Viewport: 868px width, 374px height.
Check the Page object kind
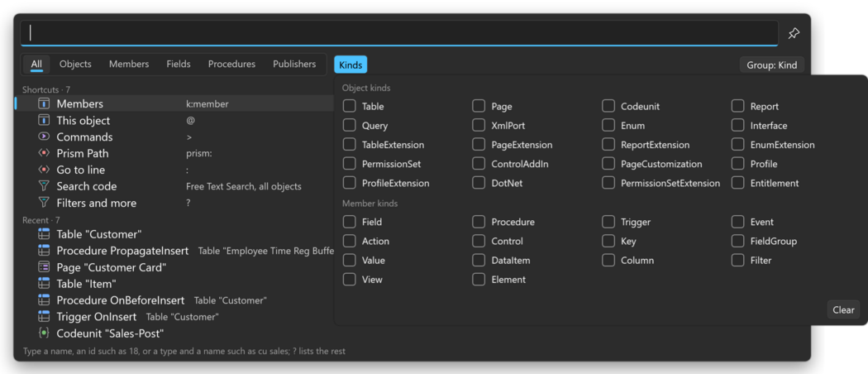[x=479, y=107]
